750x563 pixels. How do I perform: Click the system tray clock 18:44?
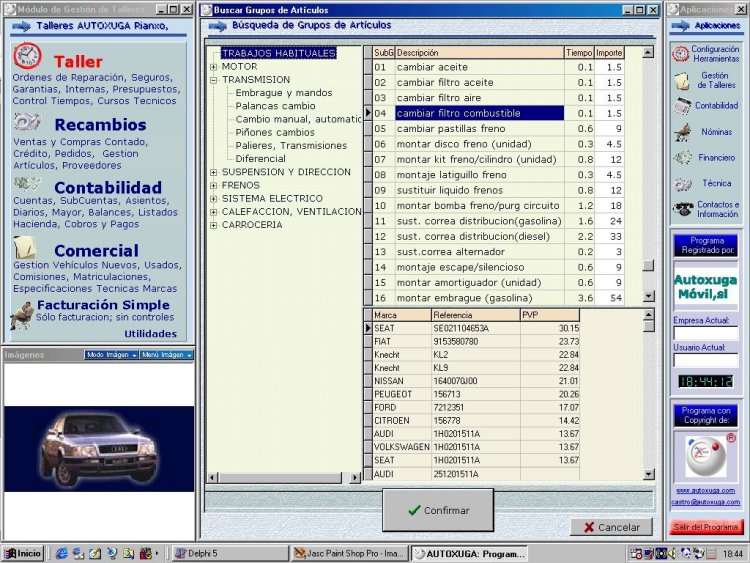point(733,554)
